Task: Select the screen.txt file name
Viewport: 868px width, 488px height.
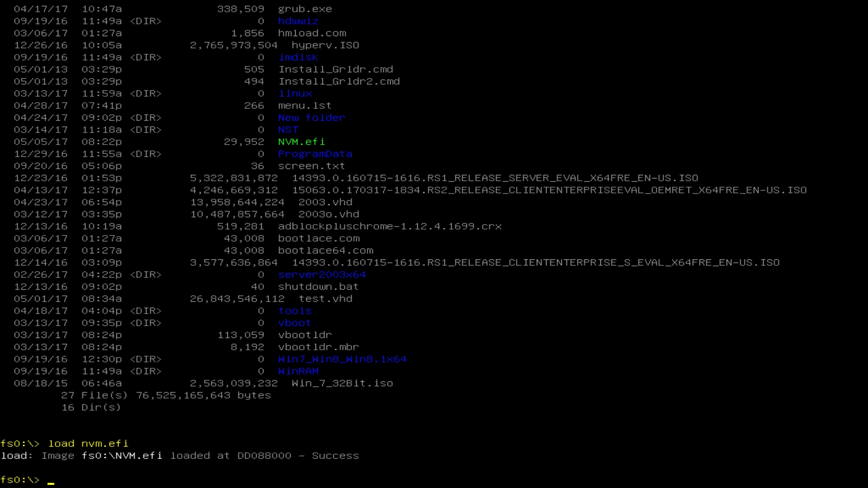Action: [311, 166]
